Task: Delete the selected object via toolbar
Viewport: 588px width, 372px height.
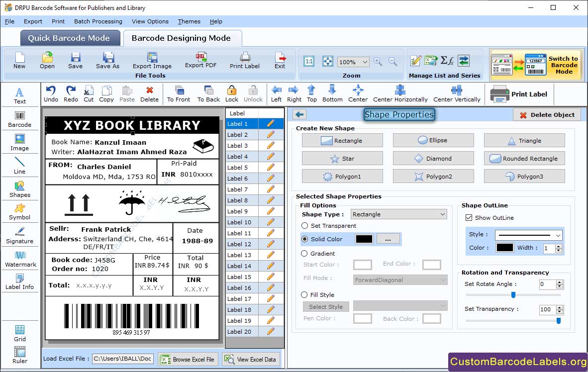Action: (149, 94)
